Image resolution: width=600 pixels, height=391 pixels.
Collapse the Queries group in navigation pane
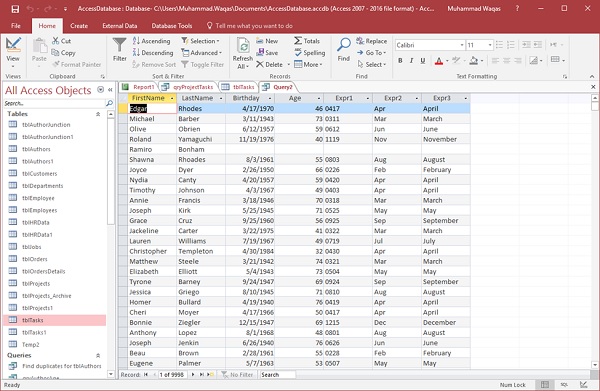98,355
